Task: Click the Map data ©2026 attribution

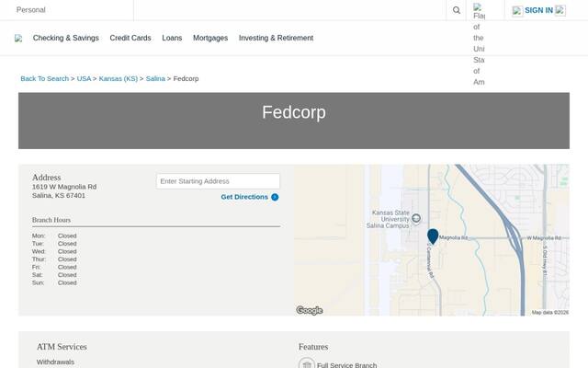Action: (549, 313)
